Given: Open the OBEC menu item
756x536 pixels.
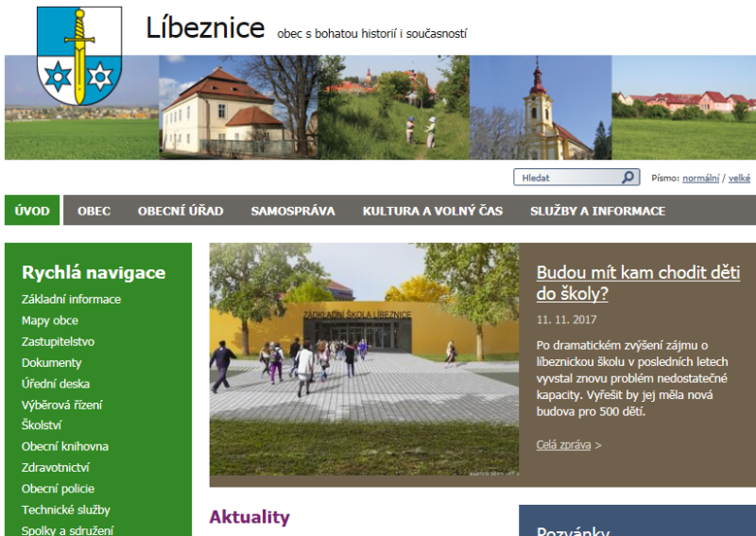Looking at the screenshot, I should pos(94,211).
